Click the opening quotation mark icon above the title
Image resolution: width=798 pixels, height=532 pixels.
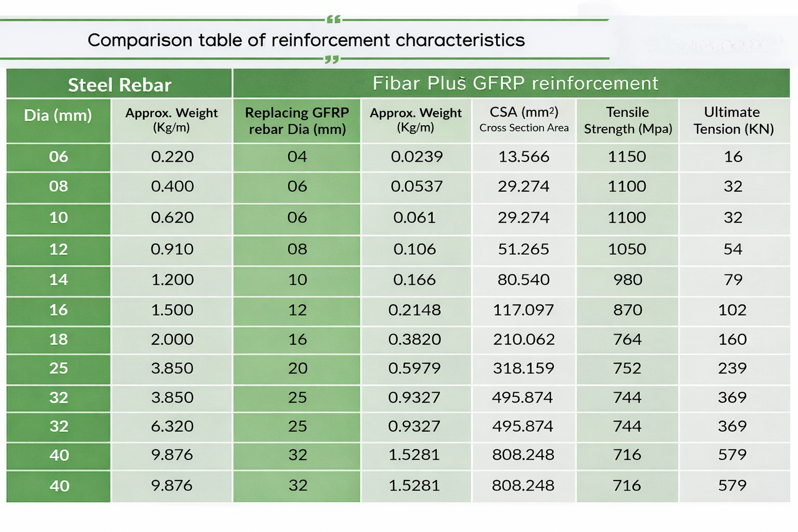pyautogui.click(x=334, y=20)
